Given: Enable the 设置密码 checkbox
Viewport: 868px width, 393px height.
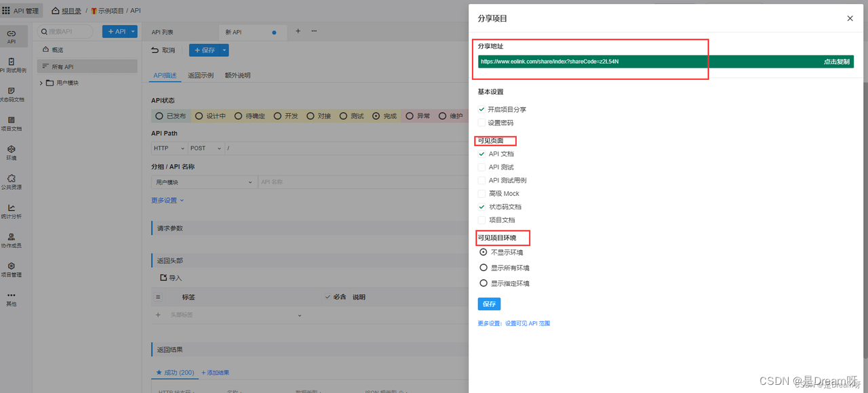Looking at the screenshot, I should (481, 122).
